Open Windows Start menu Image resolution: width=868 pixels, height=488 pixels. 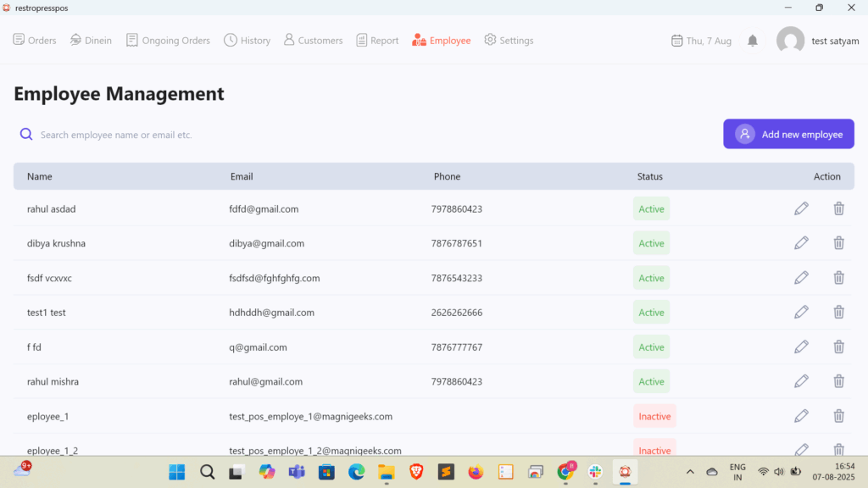point(177,472)
